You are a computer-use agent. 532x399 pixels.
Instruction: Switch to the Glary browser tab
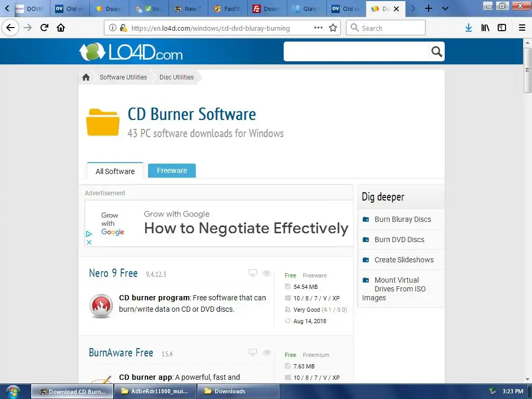click(307, 9)
